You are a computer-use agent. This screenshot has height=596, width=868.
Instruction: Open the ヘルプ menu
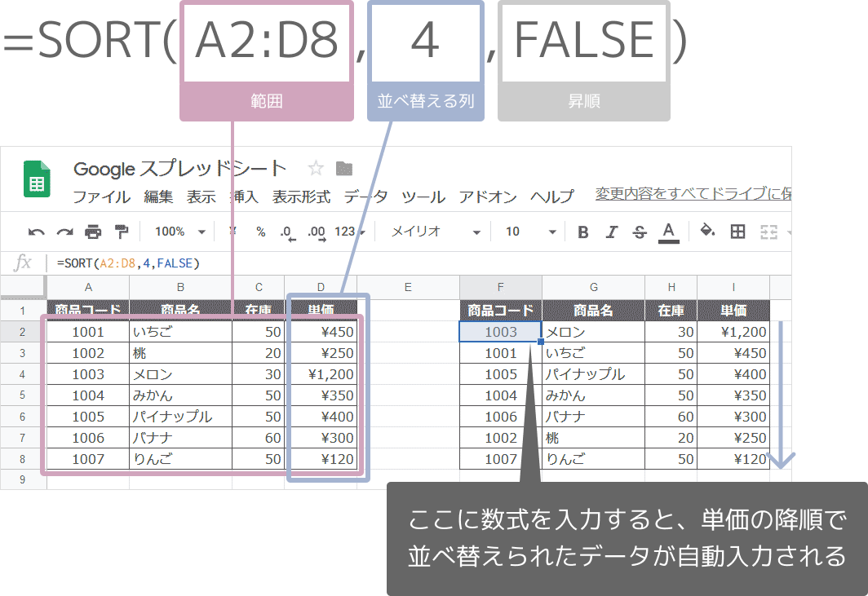pos(552,196)
